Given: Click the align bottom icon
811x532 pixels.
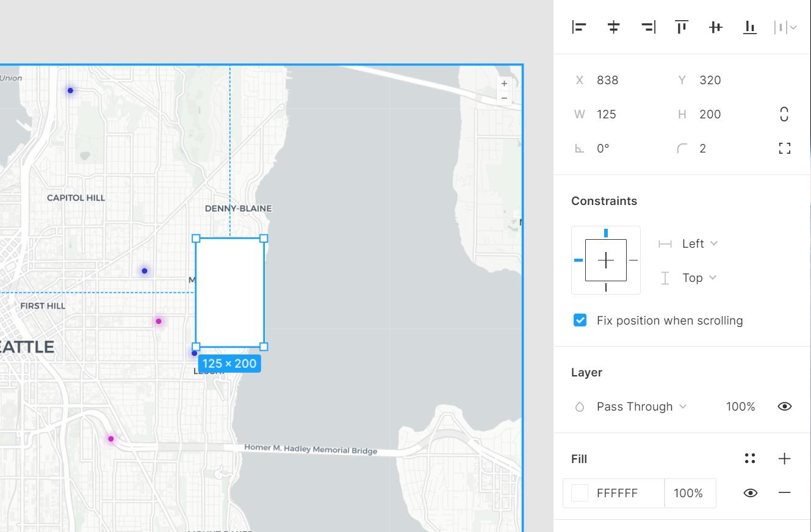Looking at the screenshot, I should [750, 27].
